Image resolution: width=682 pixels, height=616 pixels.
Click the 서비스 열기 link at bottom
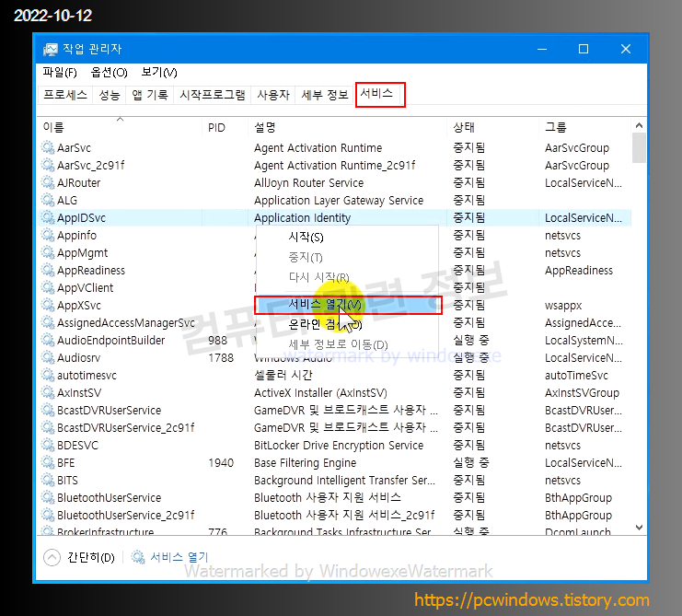coord(179,557)
